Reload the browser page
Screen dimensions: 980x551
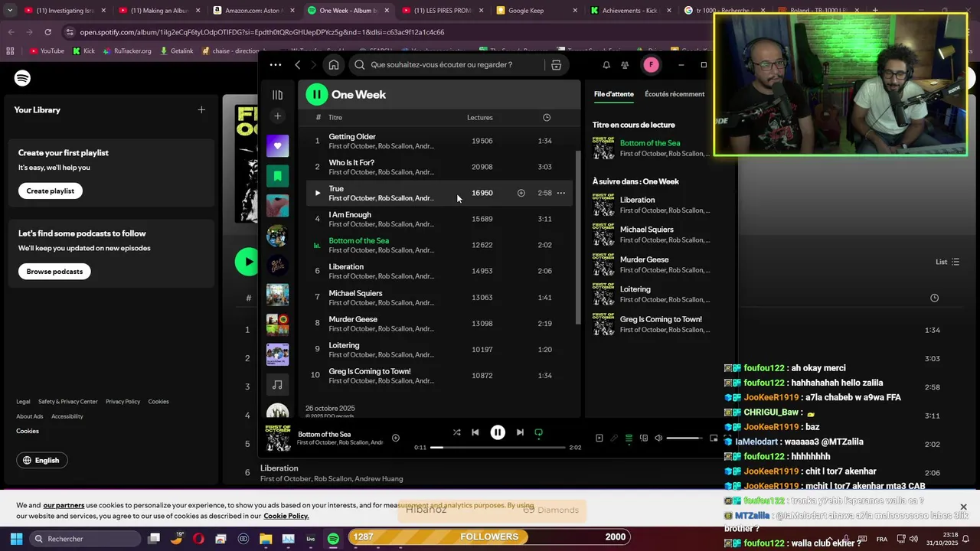pos(47,32)
